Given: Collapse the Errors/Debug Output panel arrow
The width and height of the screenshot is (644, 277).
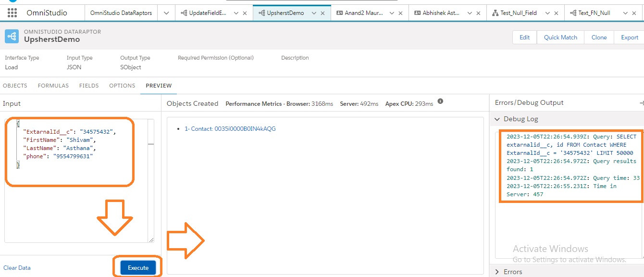Looking at the screenshot, I should [641, 103].
